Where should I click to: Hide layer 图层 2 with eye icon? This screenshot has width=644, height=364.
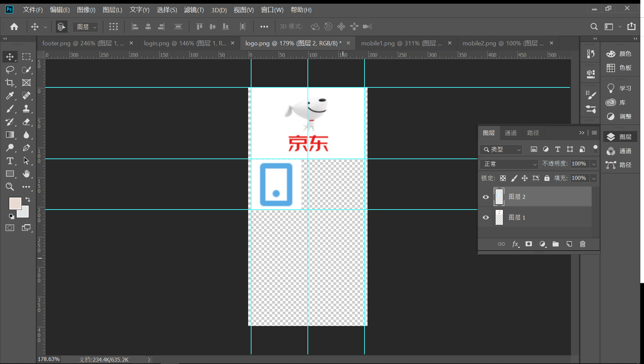[x=486, y=197]
